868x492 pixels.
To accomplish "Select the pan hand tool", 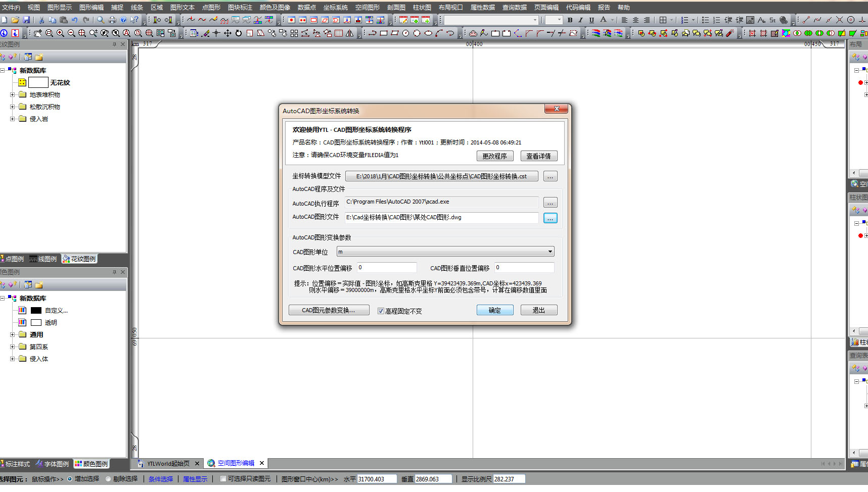I will pos(38,33).
